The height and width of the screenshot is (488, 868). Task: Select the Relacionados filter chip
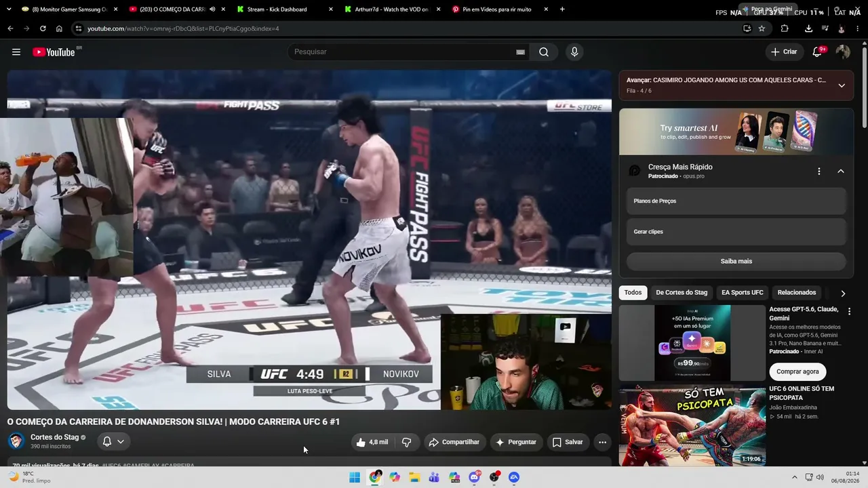[x=797, y=293]
